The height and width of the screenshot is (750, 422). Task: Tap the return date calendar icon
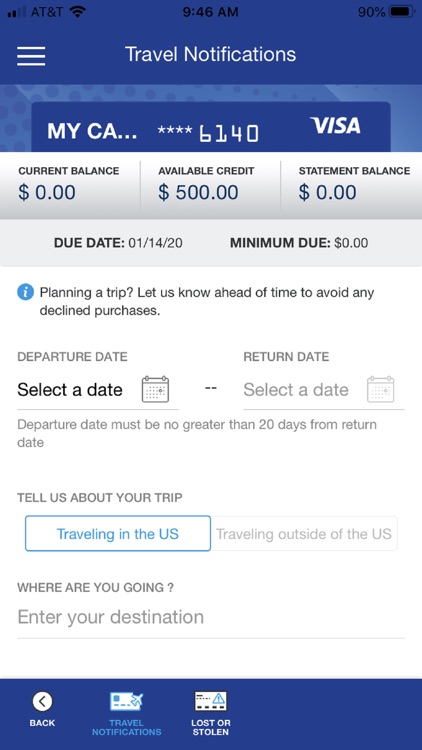[381, 389]
